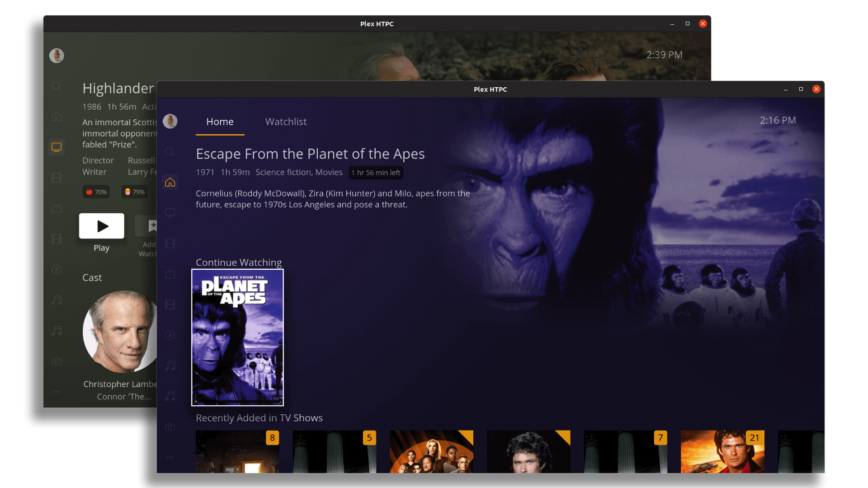This screenshot has height=488, width=868.
Task: Click the '1 hr 56 min left' badge
Action: [376, 173]
